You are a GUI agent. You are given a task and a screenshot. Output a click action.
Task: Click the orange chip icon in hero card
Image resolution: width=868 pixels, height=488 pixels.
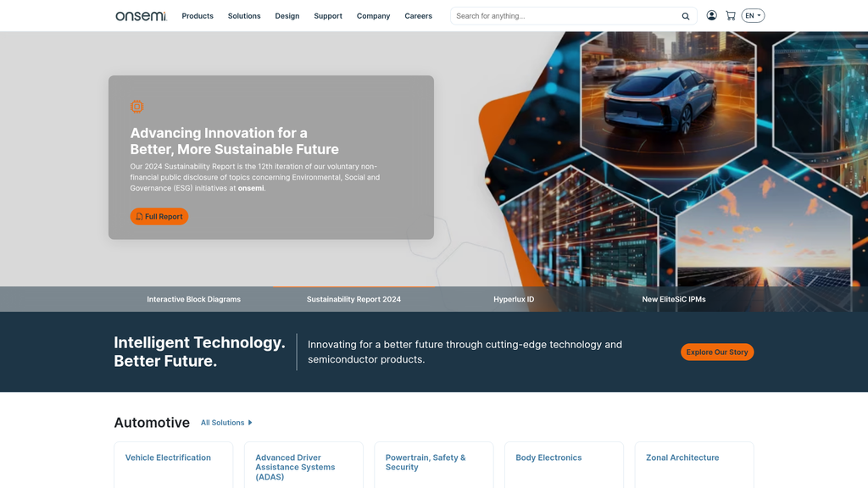coord(136,106)
